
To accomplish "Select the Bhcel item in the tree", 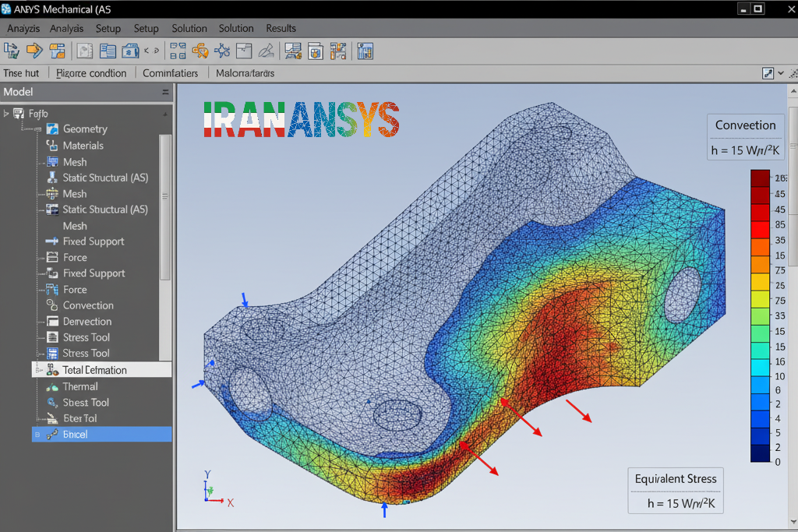I will 102,435.
